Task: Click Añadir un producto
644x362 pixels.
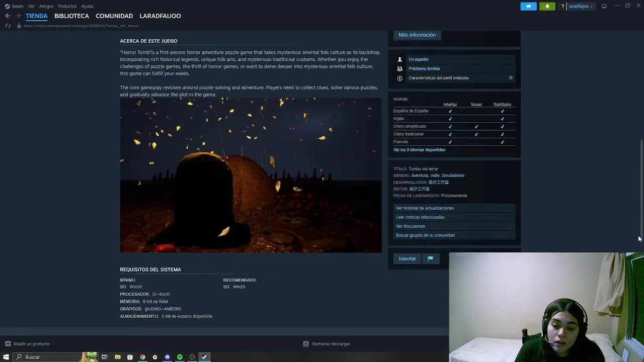Action: 31,344
